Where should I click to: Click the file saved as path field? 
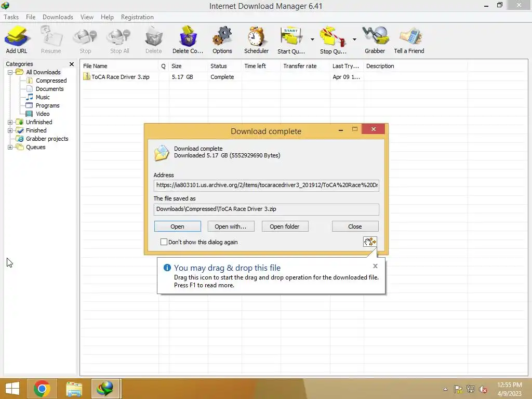pos(267,209)
